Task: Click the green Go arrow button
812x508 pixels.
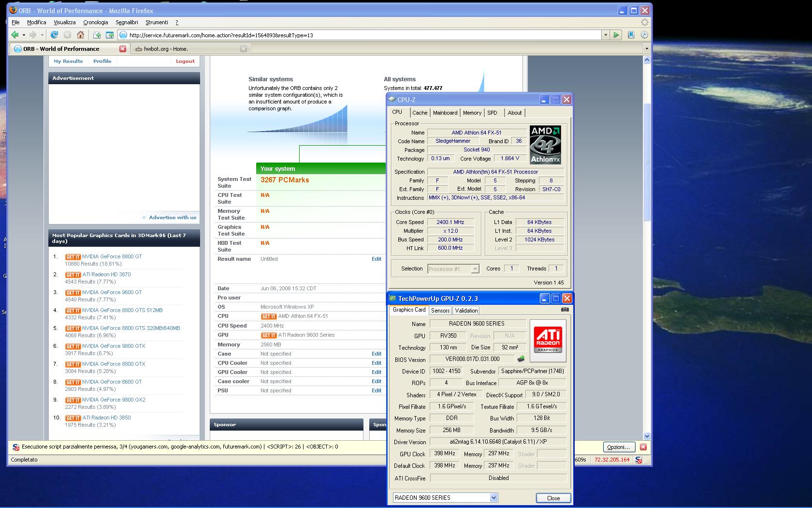Action: pos(616,35)
